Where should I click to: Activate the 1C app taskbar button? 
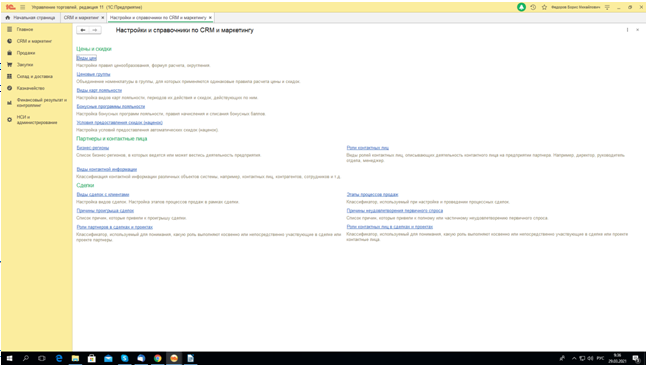coord(174,358)
